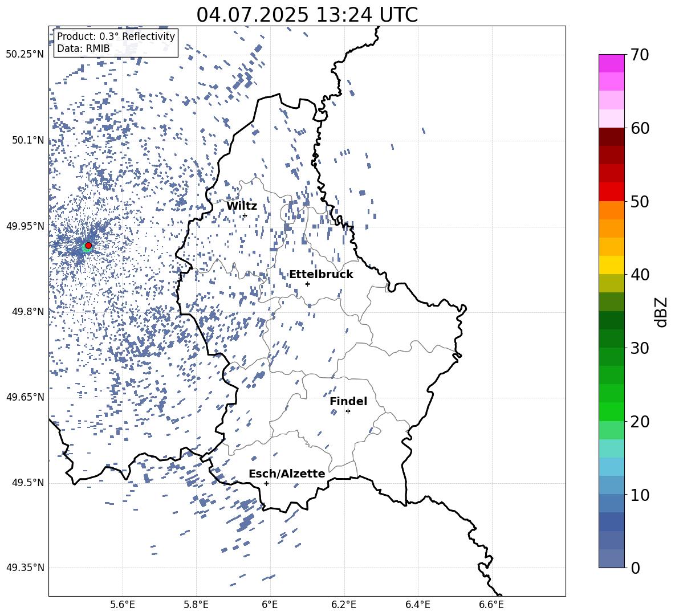
Task: Click the magenta top colorbar swatch
Action: [611, 64]
